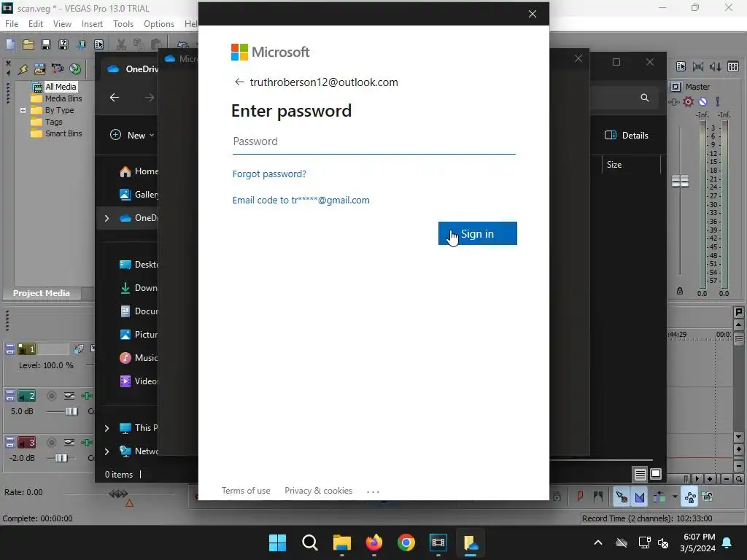
Task: Open the Terms of use link
Action: click(x=246, y=491)
